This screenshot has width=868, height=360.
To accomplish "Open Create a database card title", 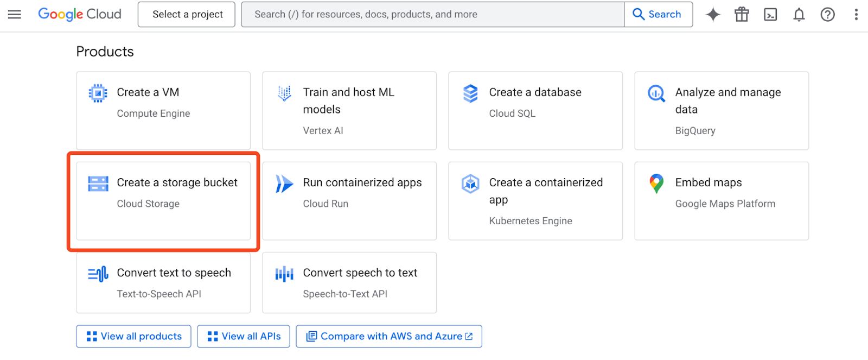I will point(535,92).
